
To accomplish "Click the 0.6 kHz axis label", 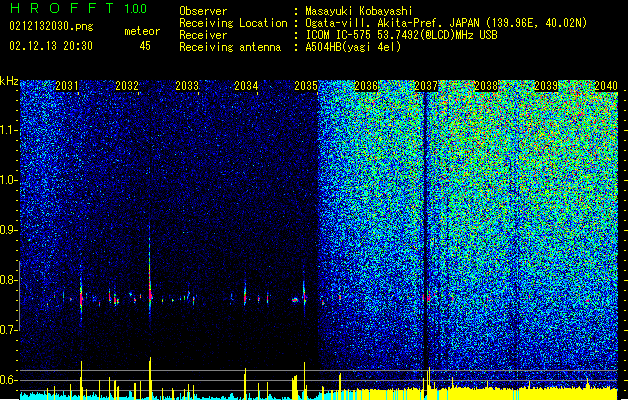I will 9,380.
